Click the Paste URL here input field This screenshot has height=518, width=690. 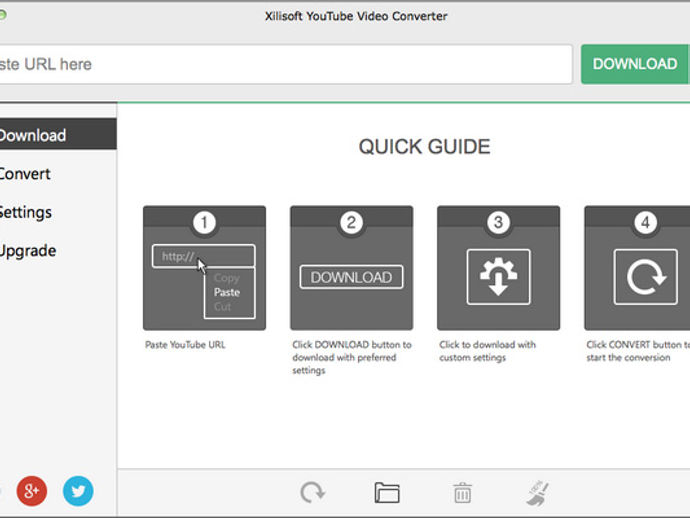click(285, 64)
